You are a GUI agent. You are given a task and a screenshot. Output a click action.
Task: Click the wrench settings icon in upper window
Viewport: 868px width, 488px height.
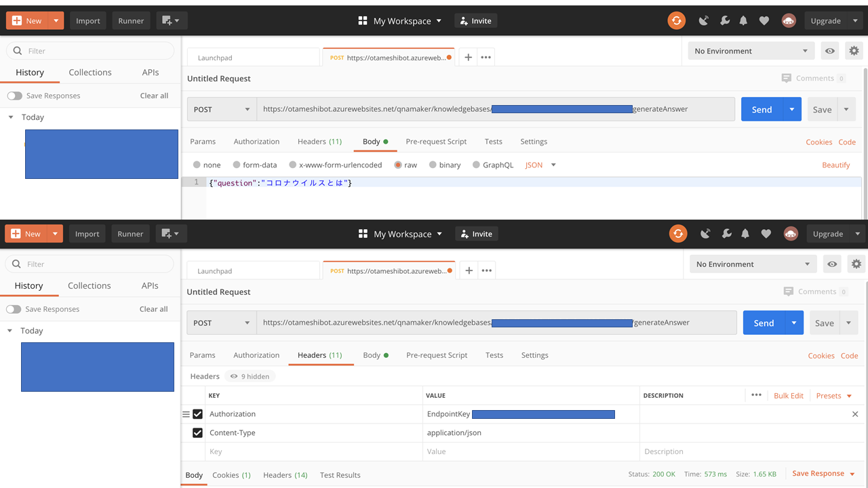[724, 21]
